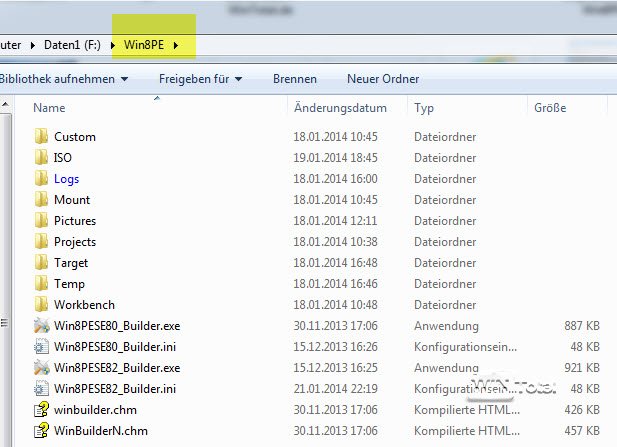This screenshot has height=447, width=617.
Task: Click the winbuilder.chm help file icon
Action: tap(42, 410)
